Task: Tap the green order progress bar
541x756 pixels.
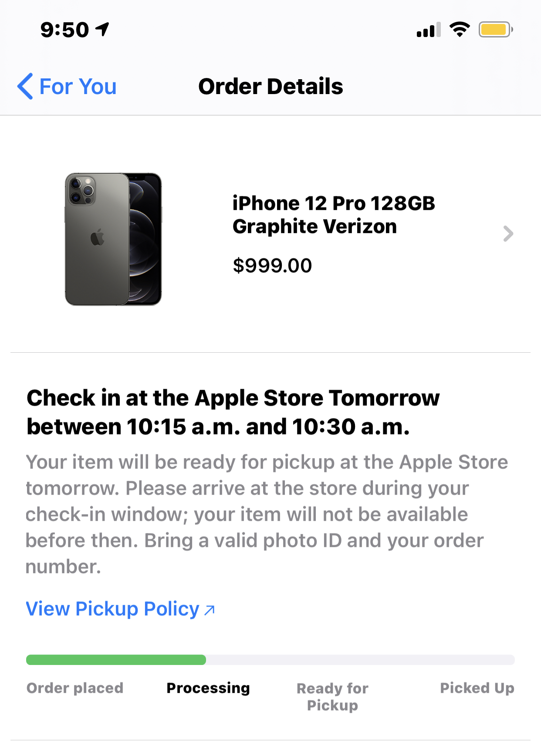Action: 116,660
